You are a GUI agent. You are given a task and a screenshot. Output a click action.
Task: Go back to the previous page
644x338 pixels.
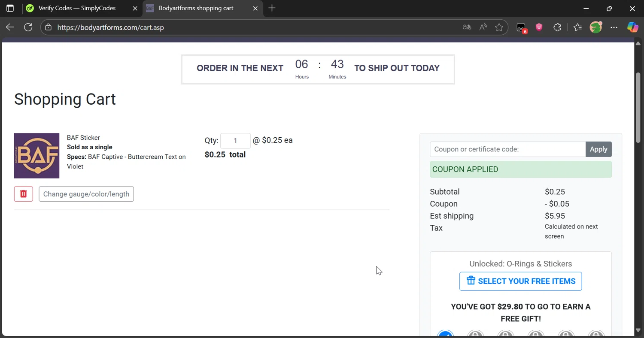point(10,27)
